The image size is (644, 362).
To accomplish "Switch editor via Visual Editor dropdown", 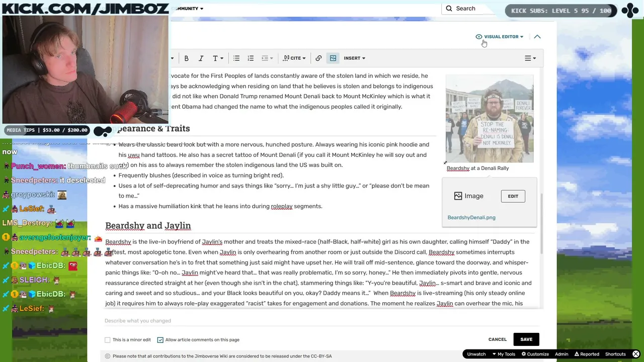I will [500, 37].
